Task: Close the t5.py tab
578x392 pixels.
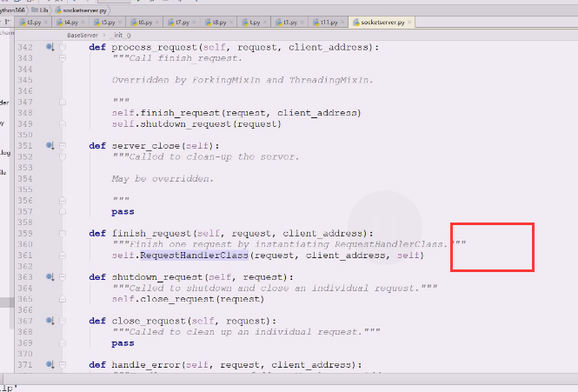Action: [120, 23]
